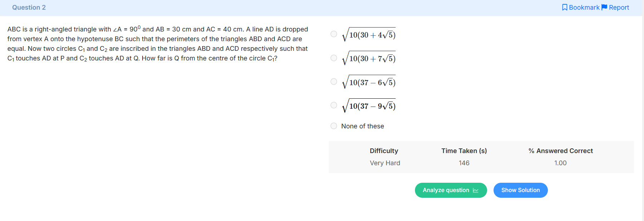This screenshot has height=221, width=644.
Task: Open the Show Solution button
Action: (x=520, y=190)
